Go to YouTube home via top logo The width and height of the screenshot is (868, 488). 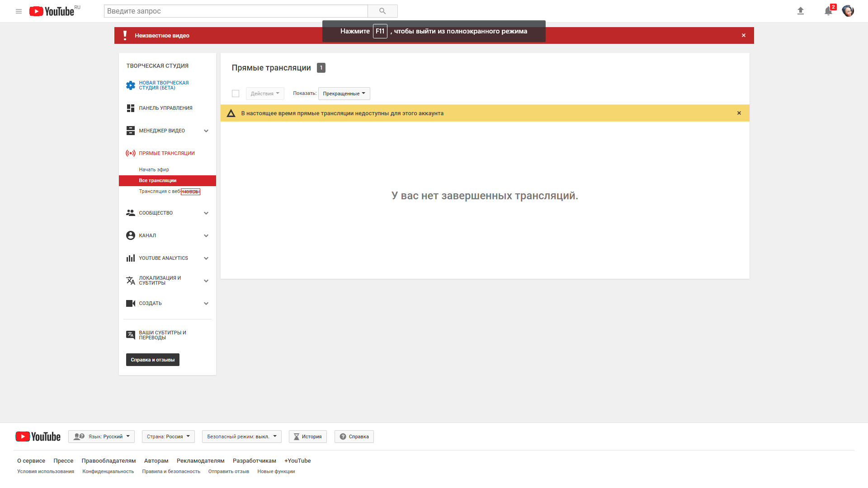pyautogui.click(x=52, y=11)
